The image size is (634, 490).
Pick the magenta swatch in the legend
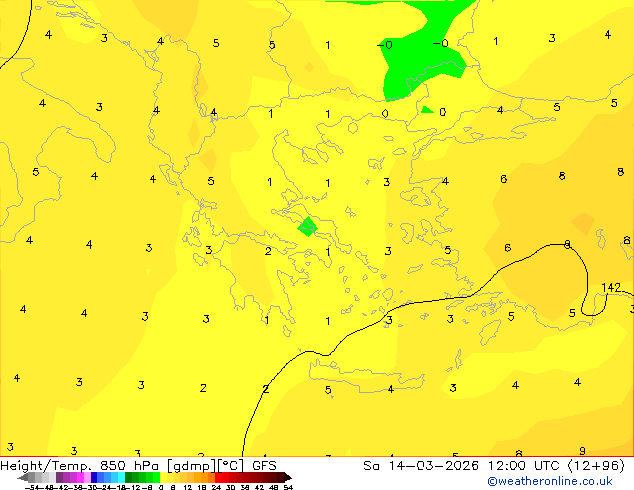[x=80, y=477]
